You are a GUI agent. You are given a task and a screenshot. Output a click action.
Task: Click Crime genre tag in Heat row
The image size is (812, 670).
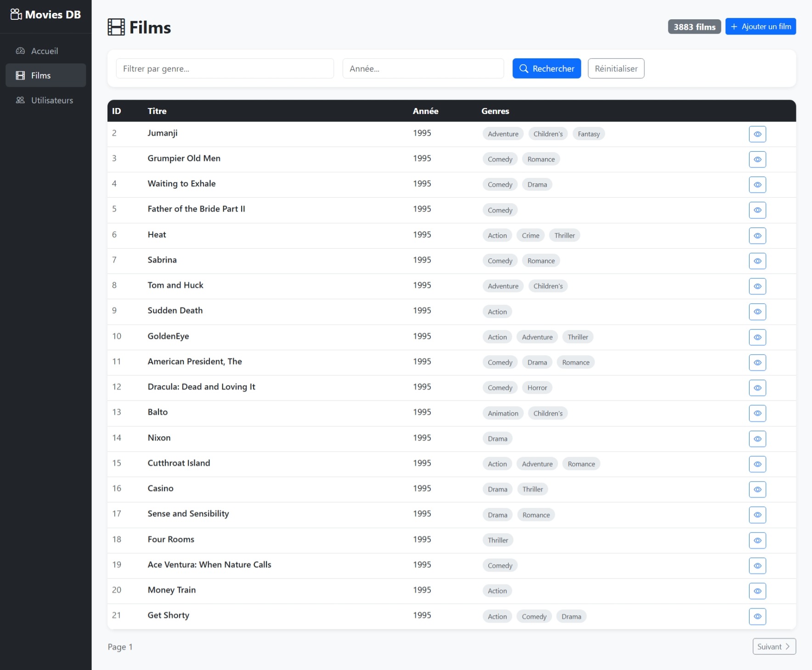530,236
